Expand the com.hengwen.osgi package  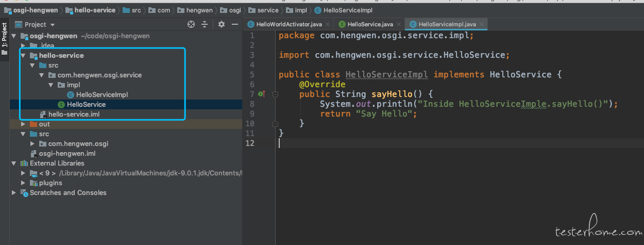pos(32,143)
